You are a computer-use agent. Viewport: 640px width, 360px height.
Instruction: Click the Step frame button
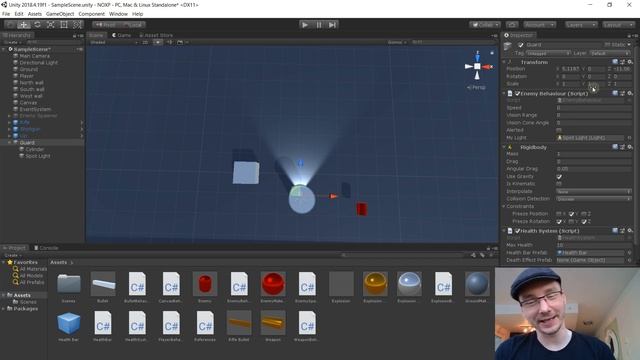(333, 25)
